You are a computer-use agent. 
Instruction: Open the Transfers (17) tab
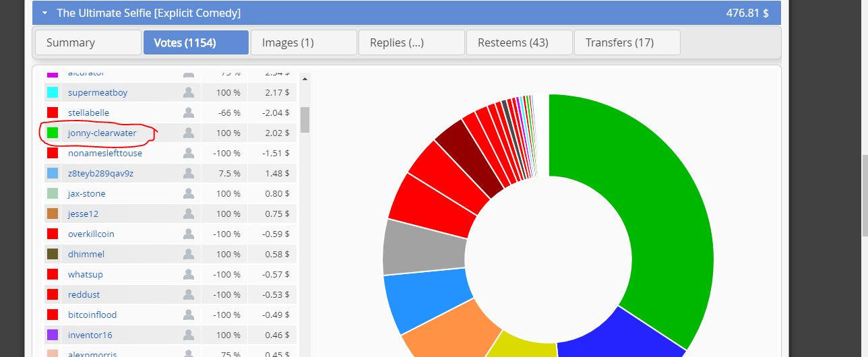(x=627, y=42)
